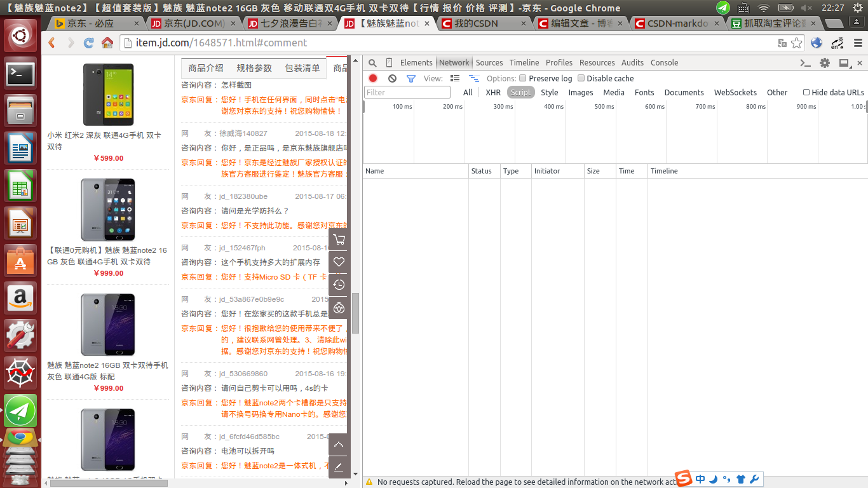Open the browsing history clock sidebar icon

tap(339, 285)
